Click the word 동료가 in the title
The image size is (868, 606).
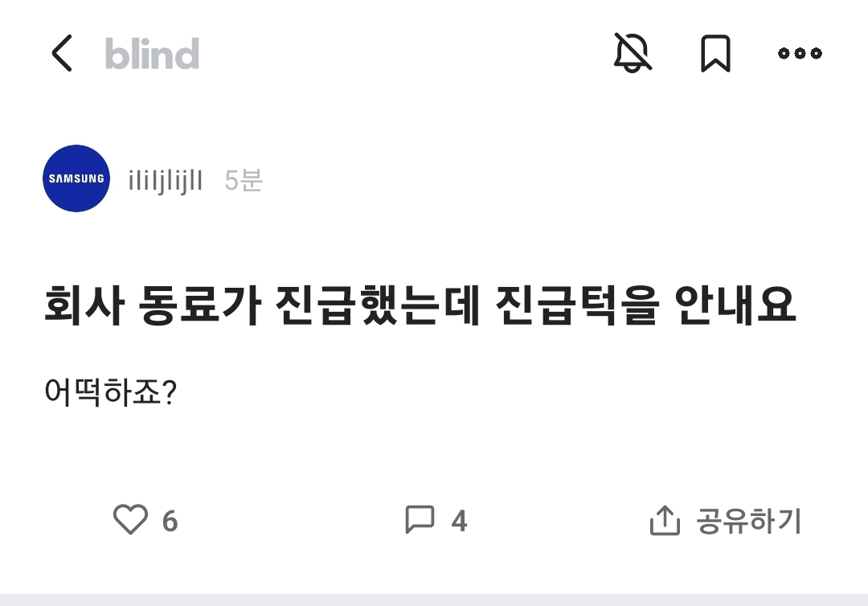coord(200,306)
